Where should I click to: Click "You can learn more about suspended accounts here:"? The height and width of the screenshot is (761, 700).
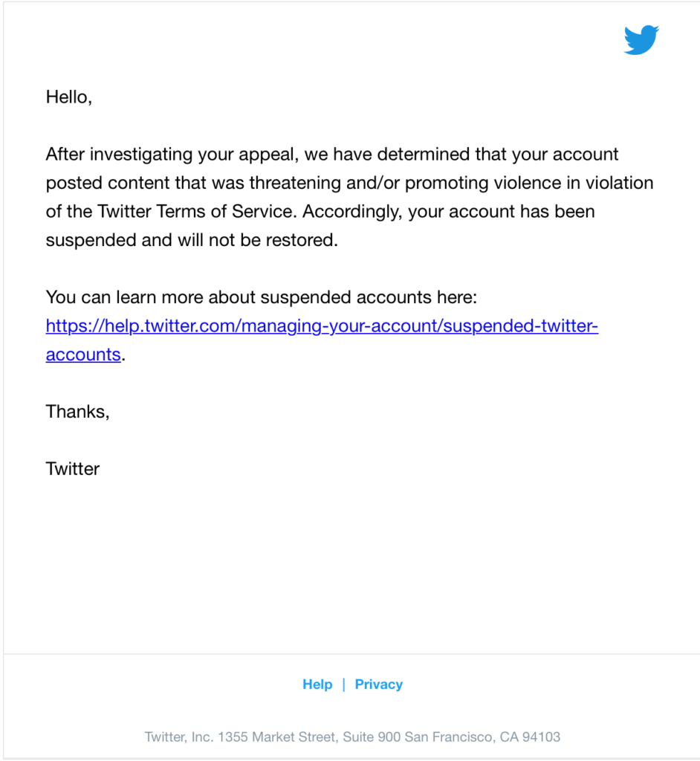(262, 297)
